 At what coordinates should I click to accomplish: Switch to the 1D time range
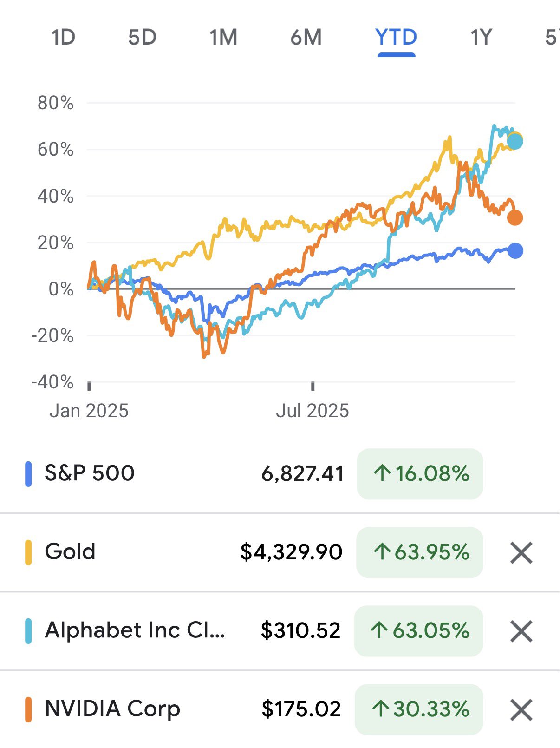[63, 37]
